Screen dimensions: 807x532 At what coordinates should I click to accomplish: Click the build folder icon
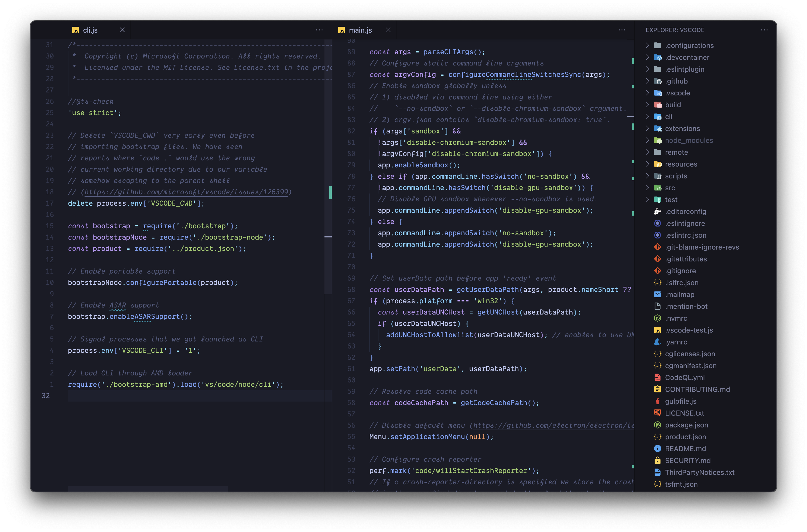point(657,105)
